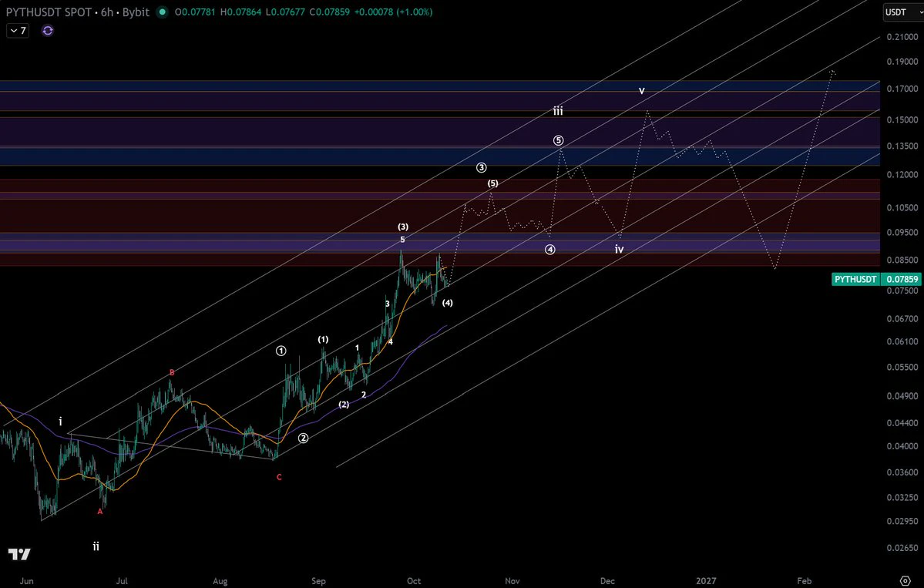Click the Oct label on time axis
Image resolution: width=924 pixels, height=588 pixels.
click(414, 581)
